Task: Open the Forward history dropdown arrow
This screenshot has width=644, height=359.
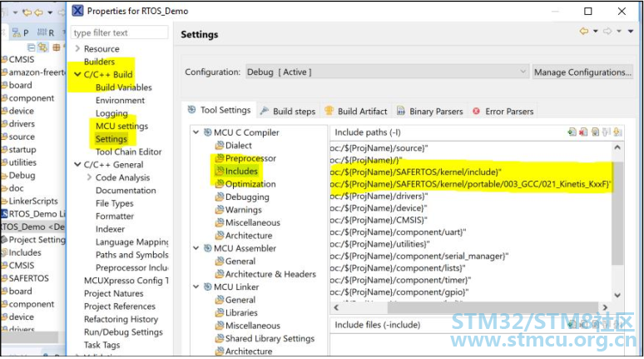Action: tap(619, 32)
